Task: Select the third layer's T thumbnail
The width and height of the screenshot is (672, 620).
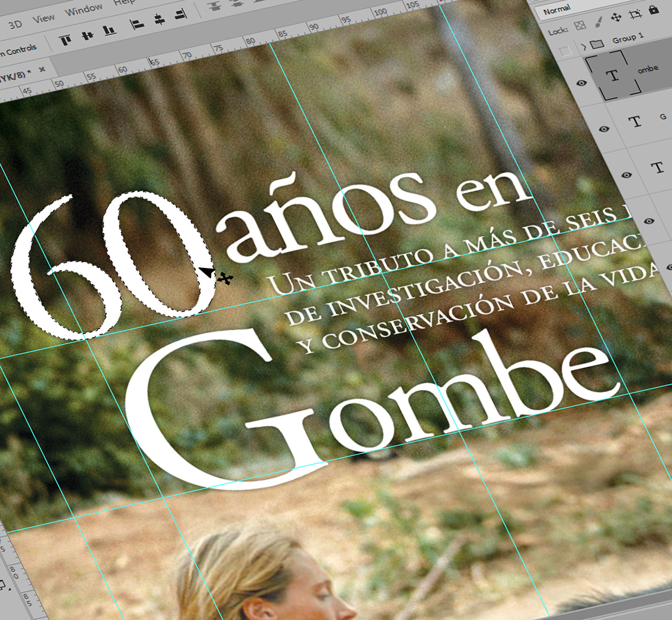Action: (657, 168)
